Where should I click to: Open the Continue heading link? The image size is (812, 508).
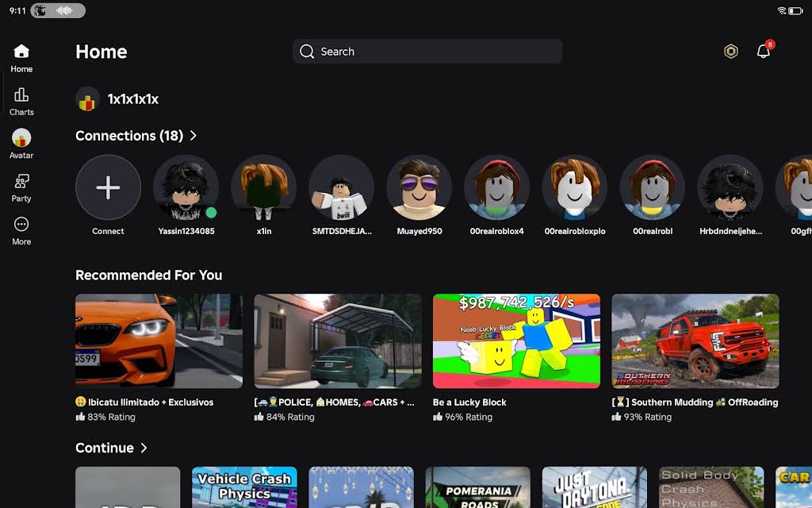click(x=105, y=448)
